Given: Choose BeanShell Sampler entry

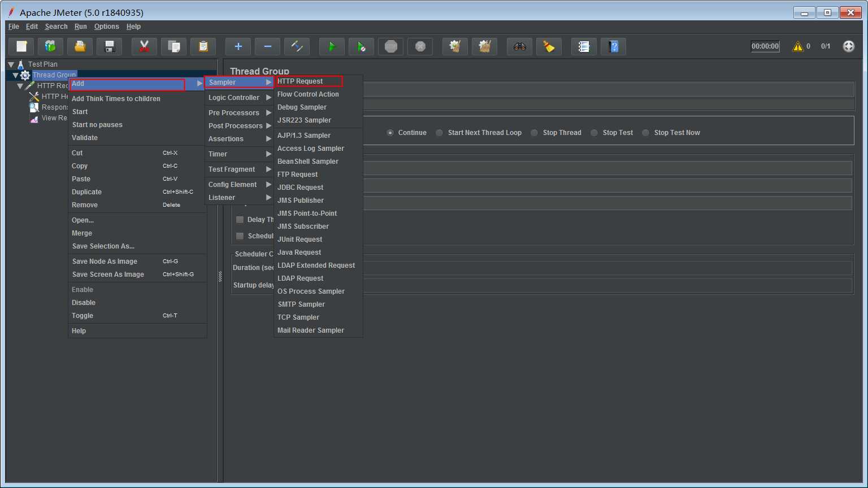Looking at the screenshot, I should (318, 162).
